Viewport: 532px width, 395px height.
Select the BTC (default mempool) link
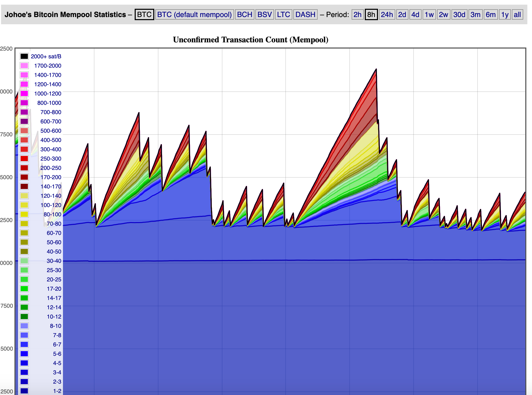click(x=194, y=14)
